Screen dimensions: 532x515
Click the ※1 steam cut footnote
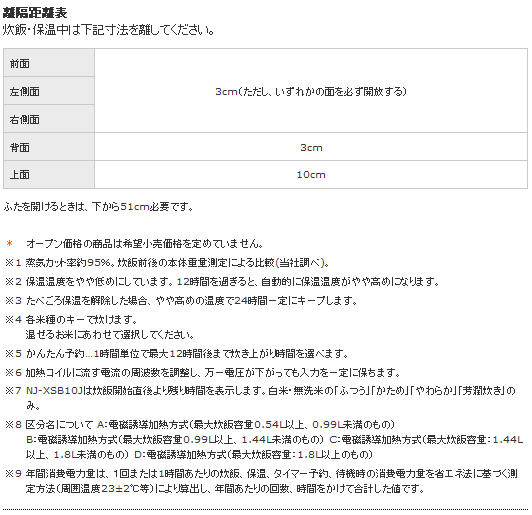coord(167,263)
